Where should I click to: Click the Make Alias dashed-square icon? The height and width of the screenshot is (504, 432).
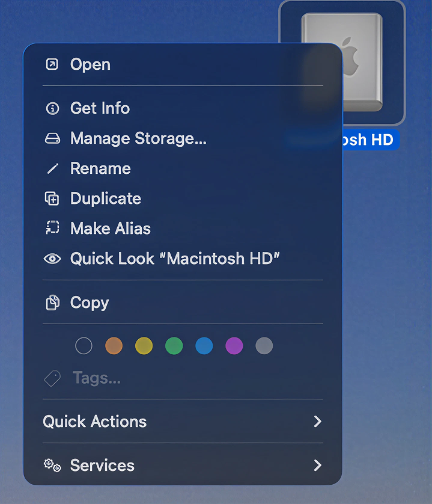(52, 228)
